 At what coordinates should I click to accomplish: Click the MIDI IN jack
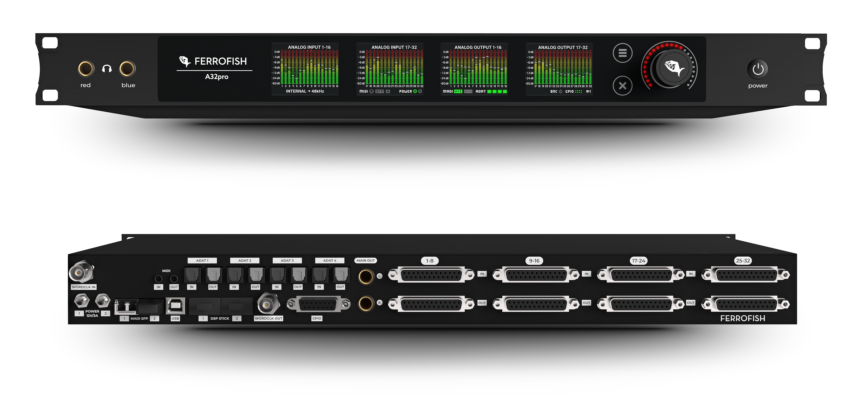pos(158,279)
